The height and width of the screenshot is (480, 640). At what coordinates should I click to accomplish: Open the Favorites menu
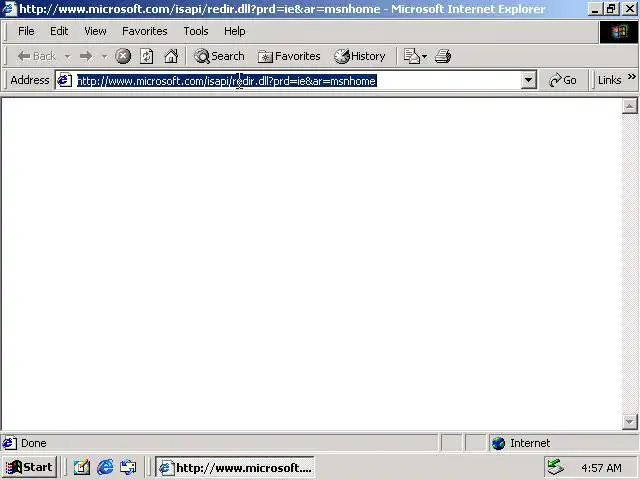tap(144, 31)
